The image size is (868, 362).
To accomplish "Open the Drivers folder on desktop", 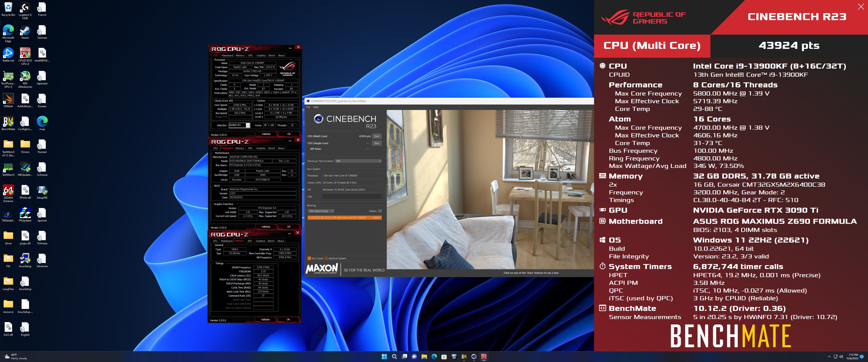I will click(x=25, y=146).
